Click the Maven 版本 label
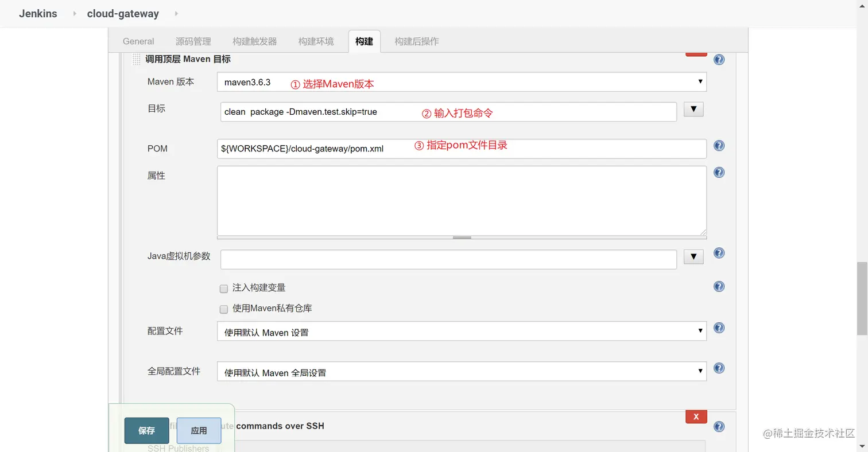Viewport: 868px width, 452px height. [x=171, y=81]
